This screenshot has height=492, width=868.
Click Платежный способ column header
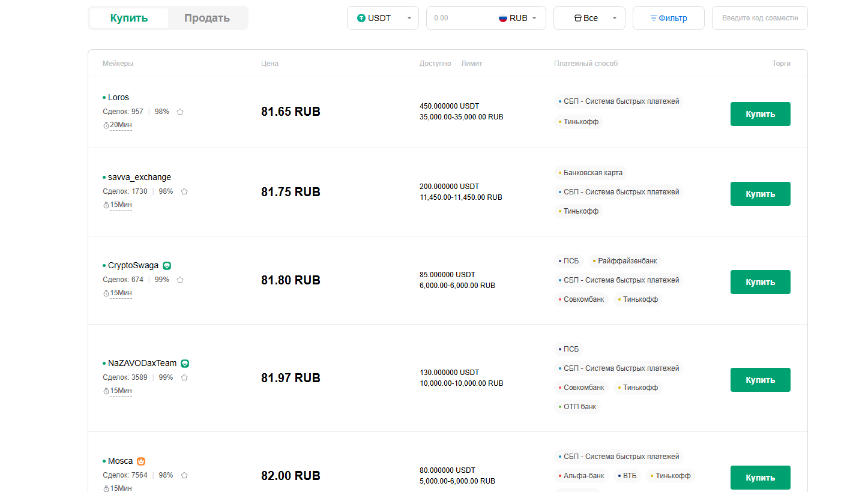(x=586, y=64)
